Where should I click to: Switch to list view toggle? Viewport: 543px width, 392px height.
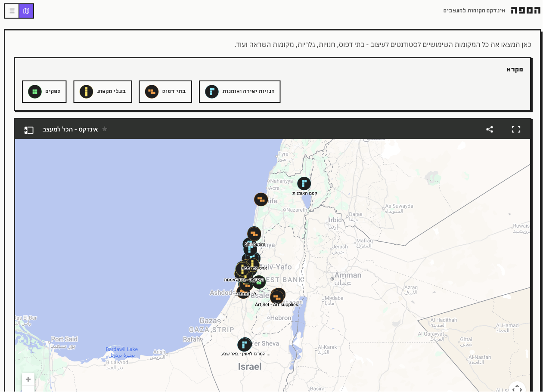pyautogui.click(x=12, y=11)
